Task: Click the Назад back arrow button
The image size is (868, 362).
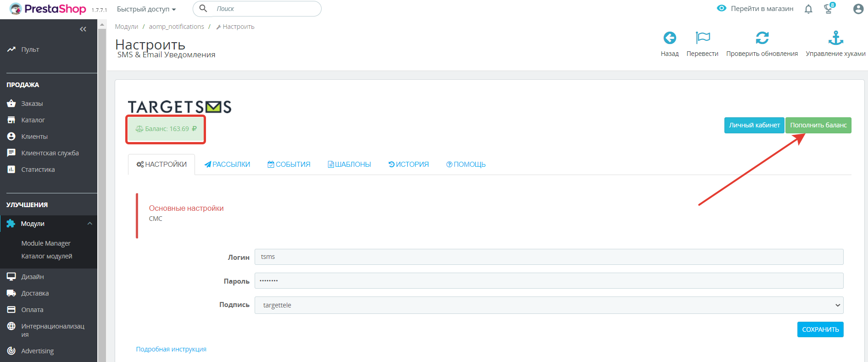Action: tap(669, 44)
